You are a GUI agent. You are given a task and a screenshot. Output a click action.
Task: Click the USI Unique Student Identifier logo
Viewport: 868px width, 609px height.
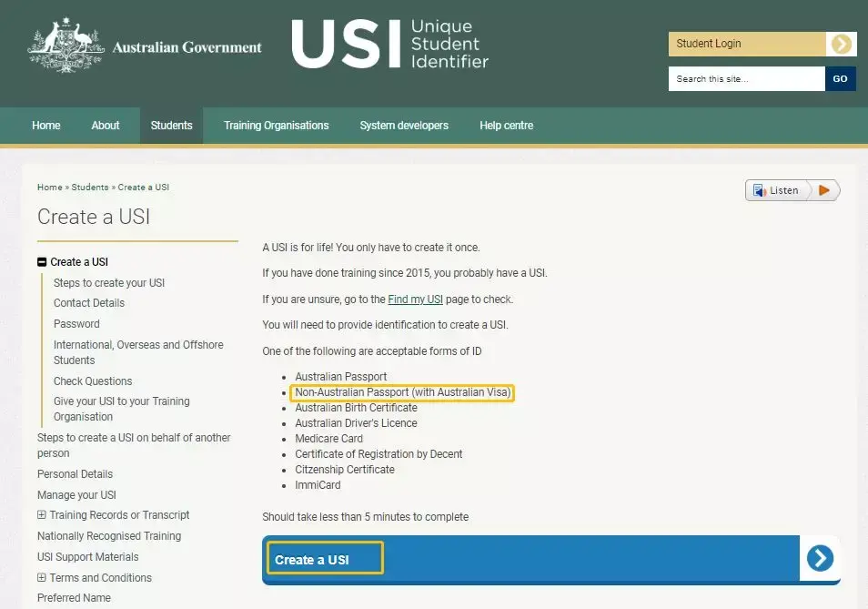click(389, 44)
